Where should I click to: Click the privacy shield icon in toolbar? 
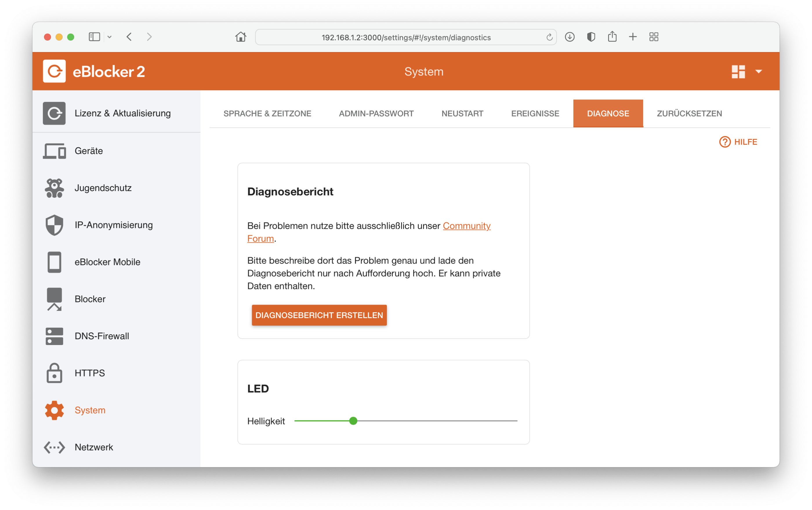pos(591,37)
